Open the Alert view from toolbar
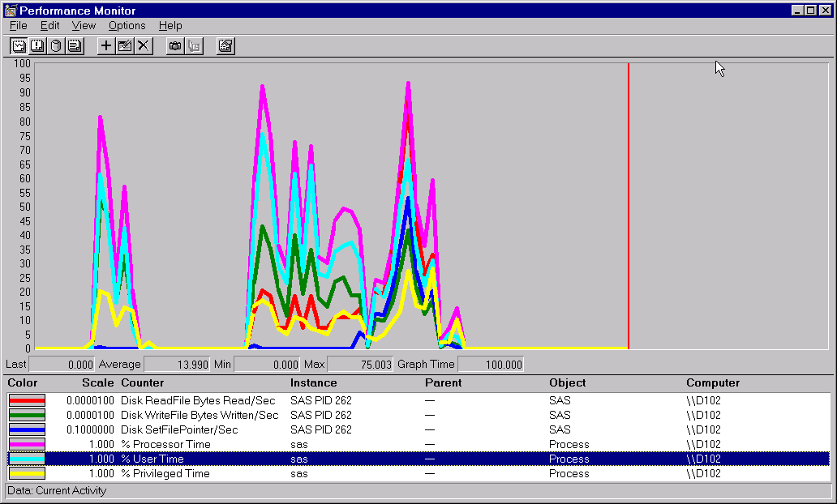 [37, 45]
